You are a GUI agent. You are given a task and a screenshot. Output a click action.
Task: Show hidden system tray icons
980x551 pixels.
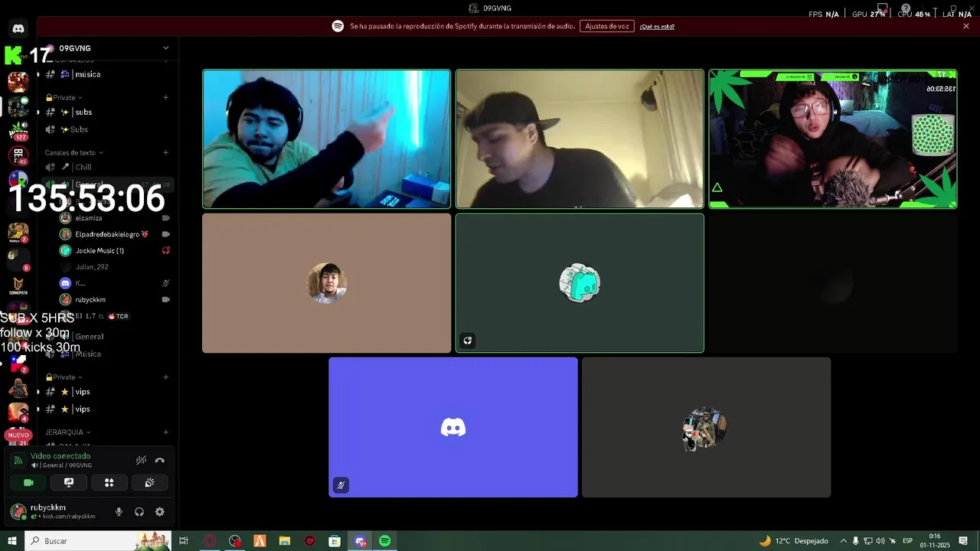coord(844,541)
